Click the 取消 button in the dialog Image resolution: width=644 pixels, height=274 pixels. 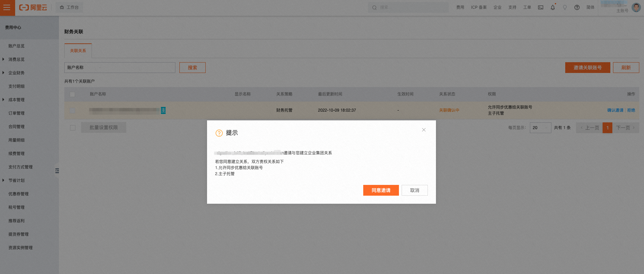[415, 190]
